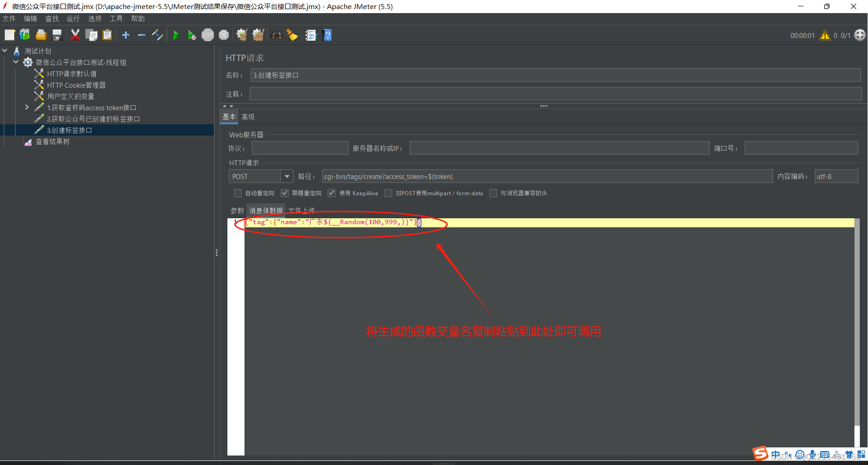Click the Sogou skin shirt icon
The height and width of the screenshot is (465, 868).
[849, 455]
